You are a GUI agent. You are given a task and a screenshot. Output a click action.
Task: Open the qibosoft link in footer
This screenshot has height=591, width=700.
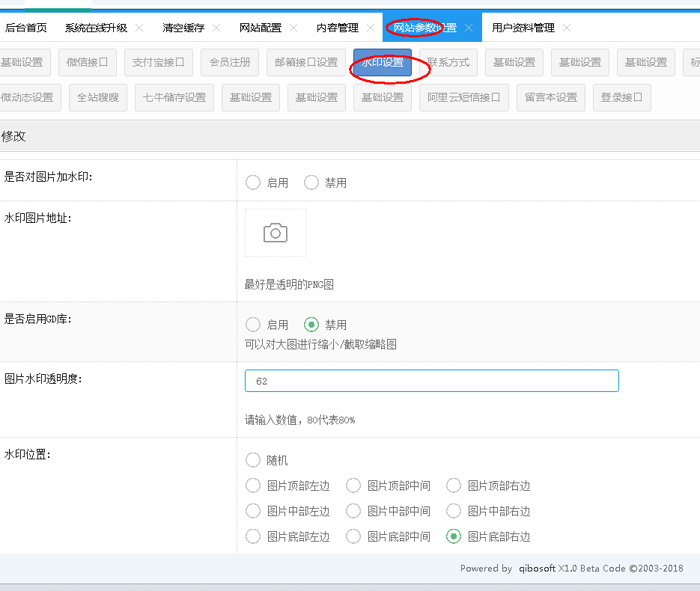click(x=536, y=569)
